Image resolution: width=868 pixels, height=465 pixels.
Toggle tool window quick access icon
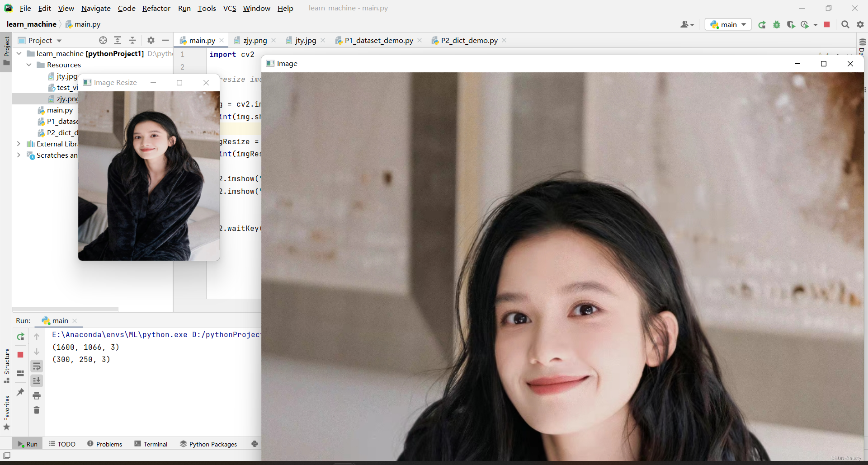[x=7, y=456]
